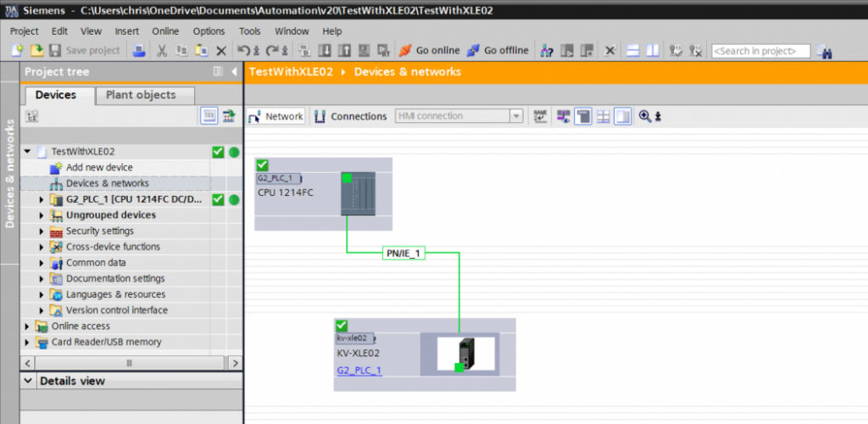Open the Options menu
Image resolution: width=868 pixels, height=424 pixels.
click(209, 31)
